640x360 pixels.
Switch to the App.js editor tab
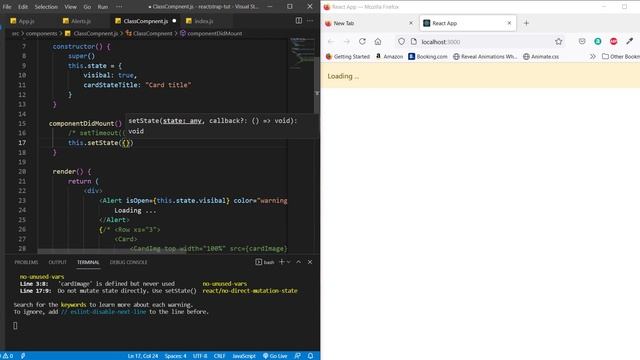[x=27, y=21]
